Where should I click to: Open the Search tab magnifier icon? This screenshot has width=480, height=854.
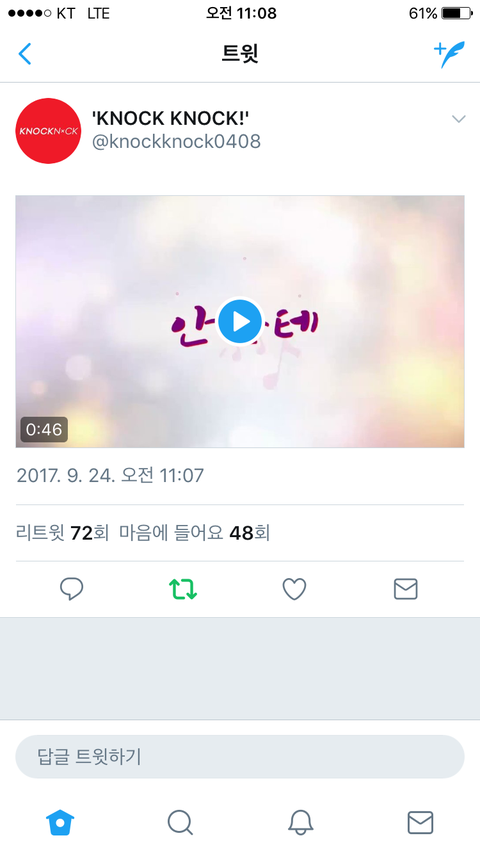click(180, 822)
